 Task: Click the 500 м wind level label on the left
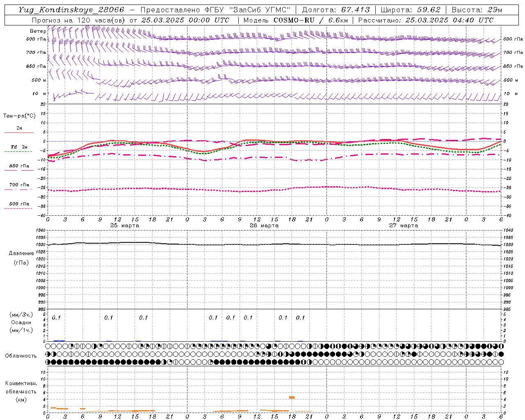coord(39,80)
